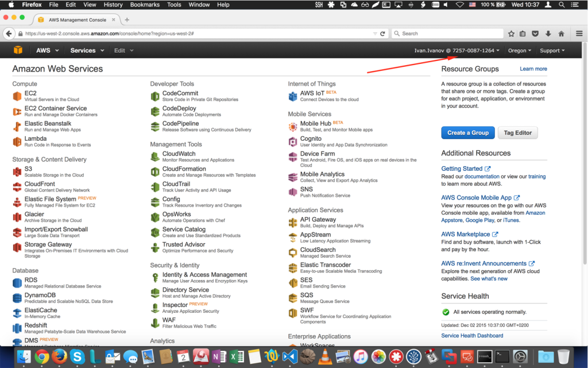Open the Directory Service link
Viewport: 588px width, 368px height.
click(x=185, y=290)
